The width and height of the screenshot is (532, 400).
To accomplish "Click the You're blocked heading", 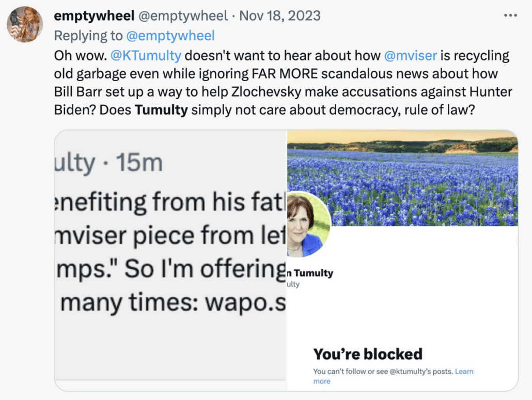I will pyautogui.click(x=368, y=354).
